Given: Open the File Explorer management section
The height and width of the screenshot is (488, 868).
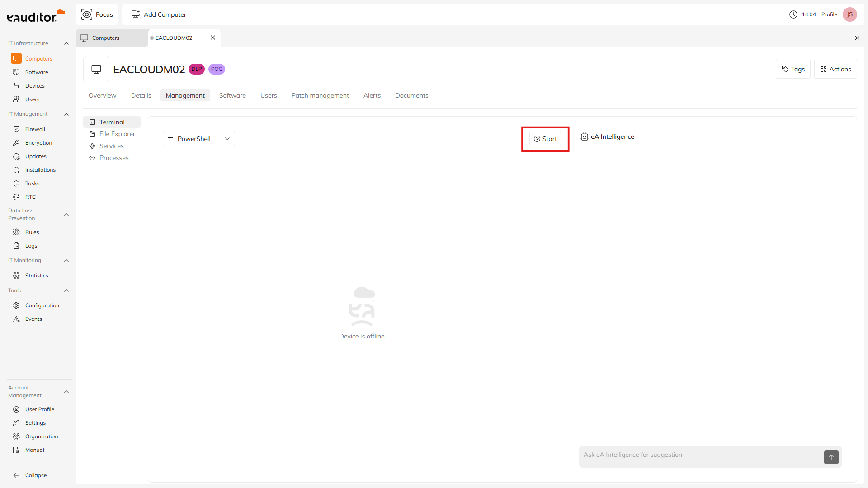Looking at the screenshot, I should pos(117,134).
